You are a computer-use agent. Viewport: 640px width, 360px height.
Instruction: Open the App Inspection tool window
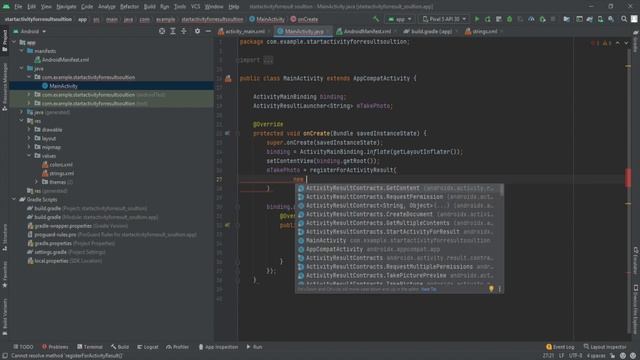pyautogui.click(x=218, y=347)
